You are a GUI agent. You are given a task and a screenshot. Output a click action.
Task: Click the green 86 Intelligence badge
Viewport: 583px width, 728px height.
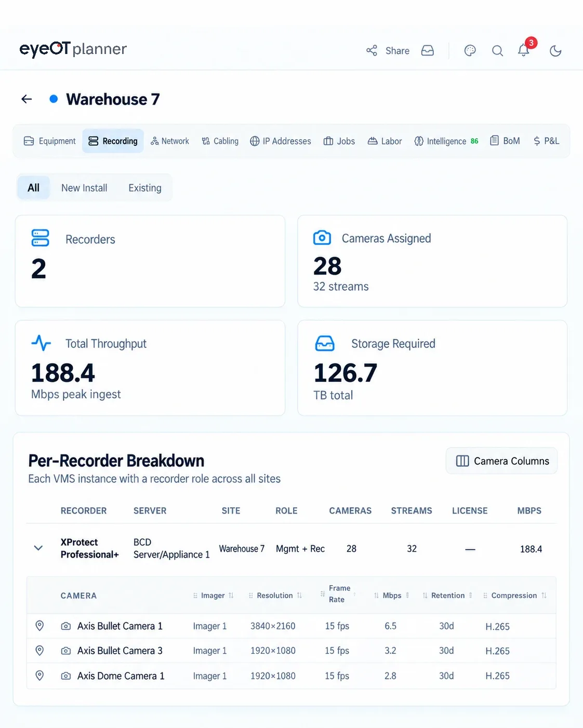pos(474,141)
